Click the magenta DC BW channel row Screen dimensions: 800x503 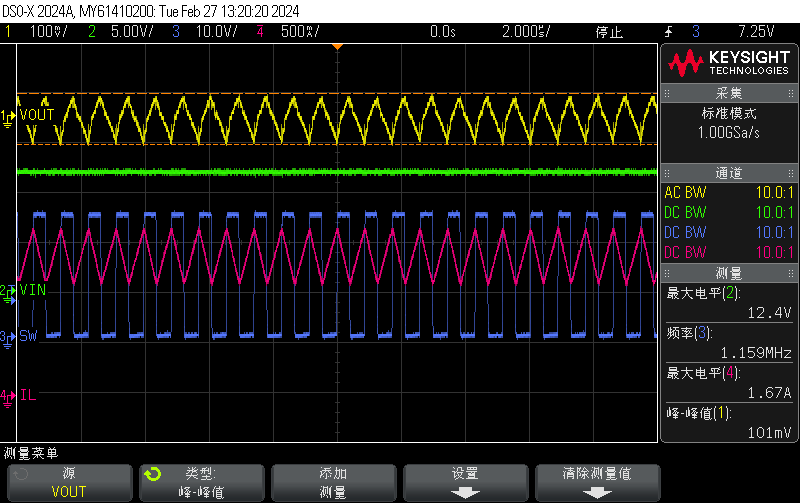(729, 252)
